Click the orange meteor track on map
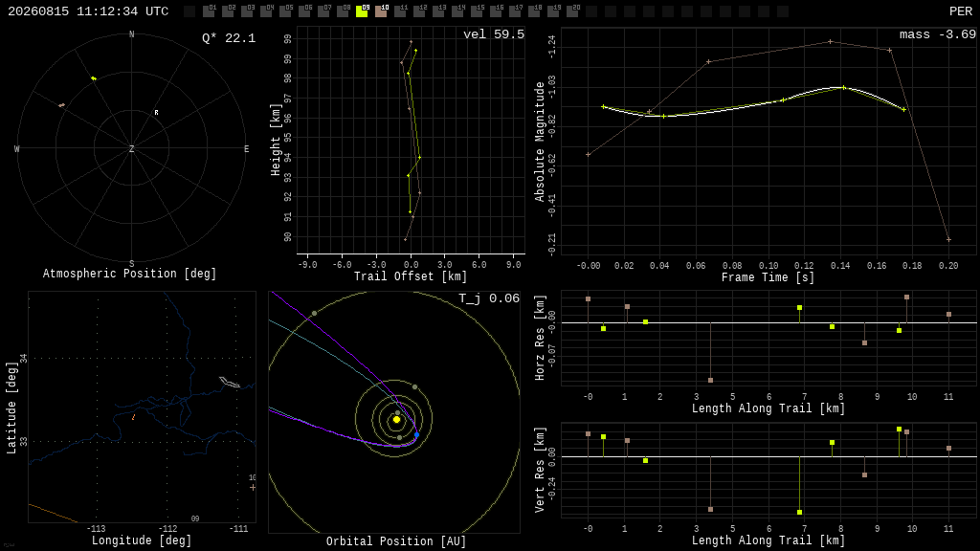The height and width of the screenshot is (551, 980). click(x=133, y=417)
